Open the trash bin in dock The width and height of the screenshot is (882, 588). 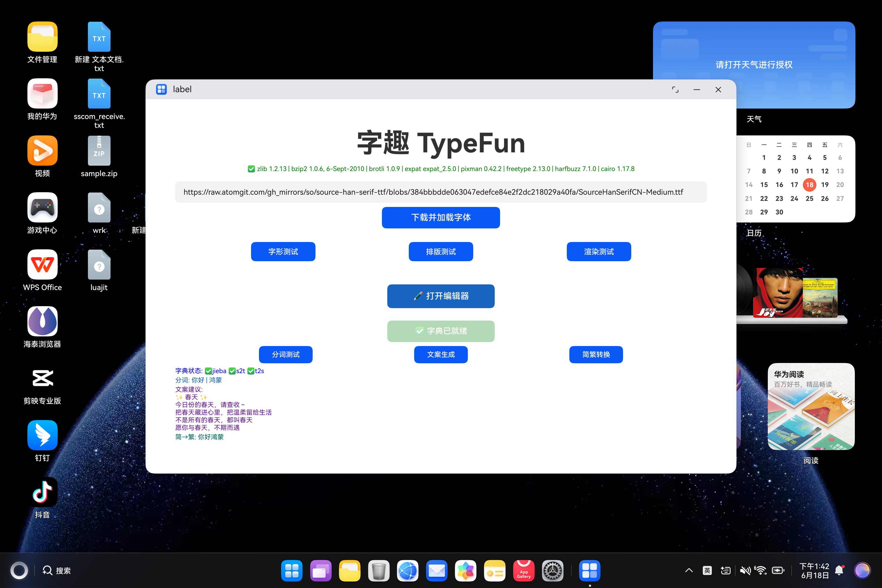(379, 571)
